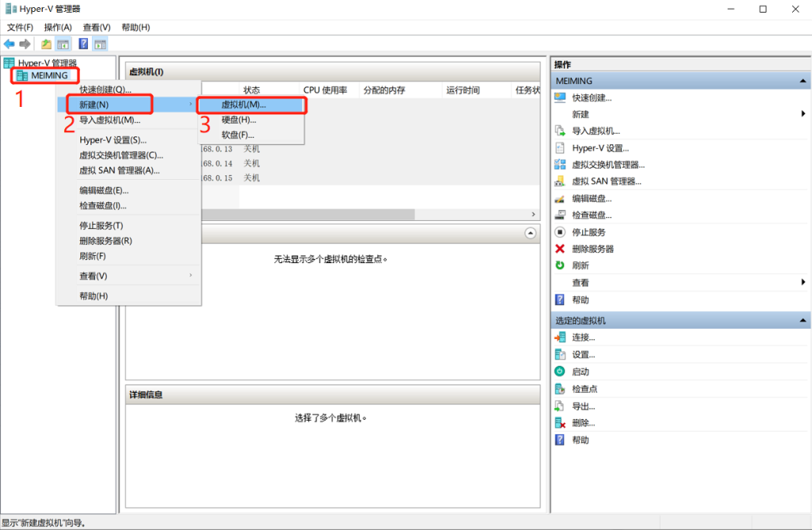812x530 pixels.
Task: Click the Checkpoint icon
Action: point(560,389)
